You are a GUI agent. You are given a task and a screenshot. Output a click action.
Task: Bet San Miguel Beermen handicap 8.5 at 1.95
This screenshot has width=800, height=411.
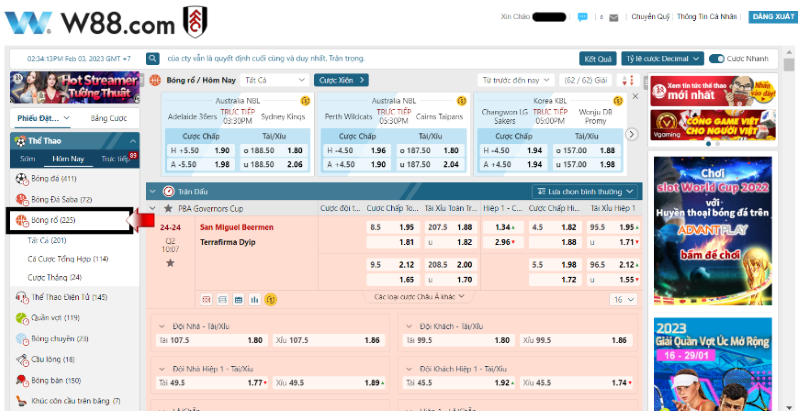[x=393, y=227]
